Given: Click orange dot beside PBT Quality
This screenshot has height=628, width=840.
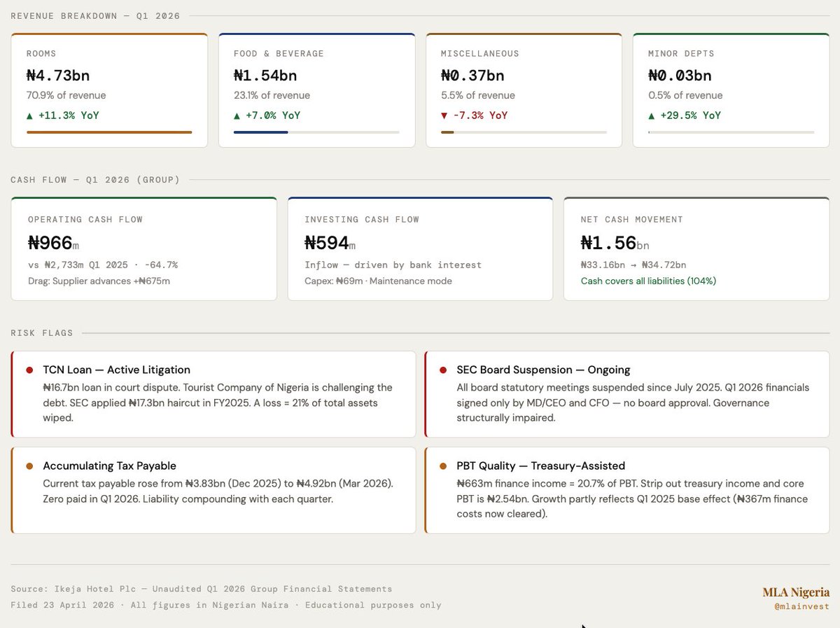Looking at the screenshot, I should tap(443, 466).
